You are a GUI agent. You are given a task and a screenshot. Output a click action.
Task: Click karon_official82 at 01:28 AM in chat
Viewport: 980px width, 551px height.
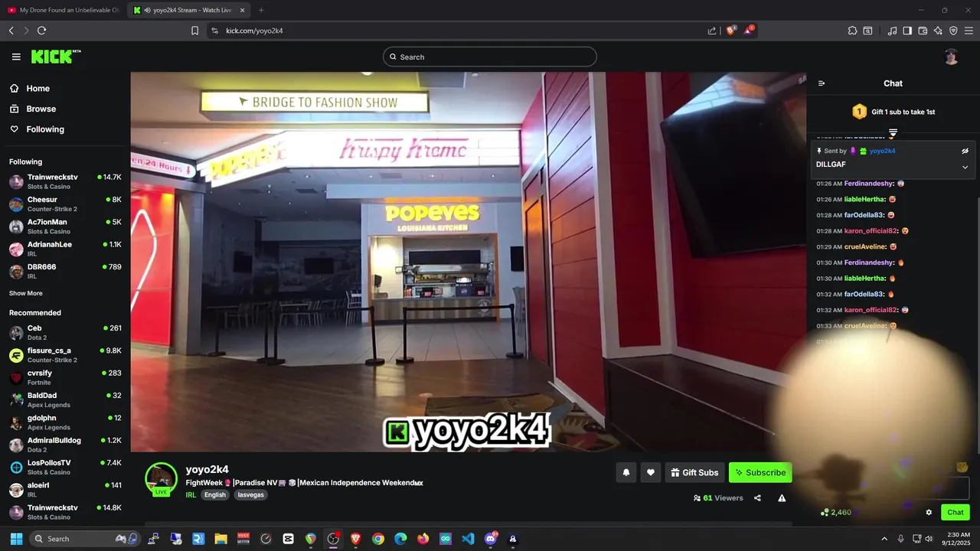[871, 231]
